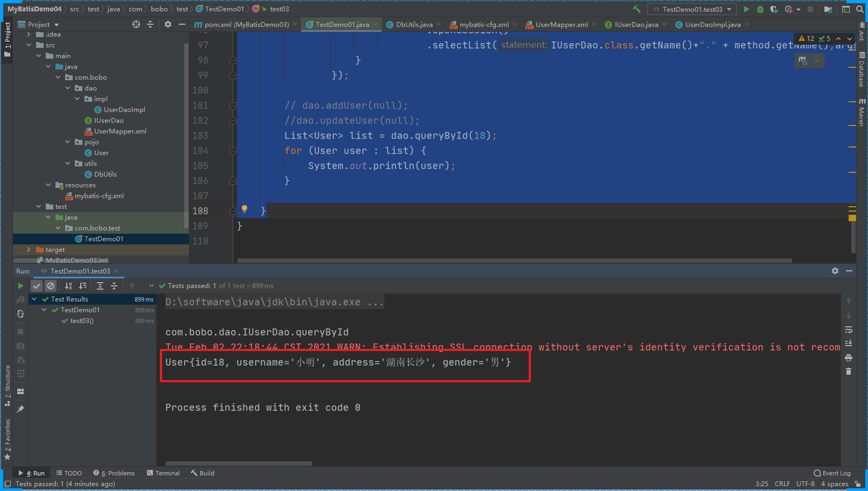Open the Terminal tool window
This screenshot has width=868, height=491.
coord(163,473)
